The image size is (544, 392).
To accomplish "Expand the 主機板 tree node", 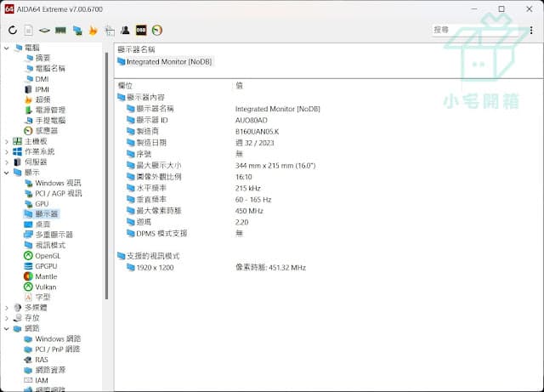I will (x=6, y=141).
